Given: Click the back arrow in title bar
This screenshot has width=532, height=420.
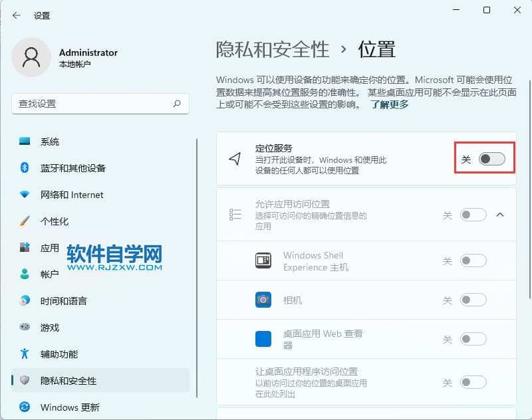Looking at the screenshot, I should pyautogui.click(x=17, y=15).
